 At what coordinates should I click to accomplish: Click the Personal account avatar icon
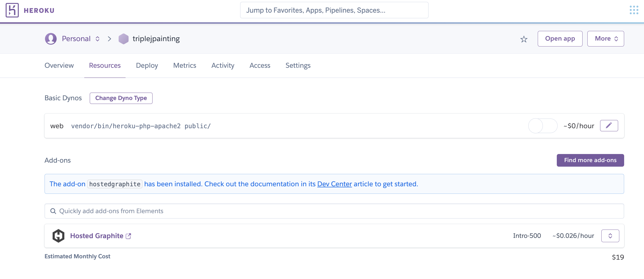pos(51,39)
